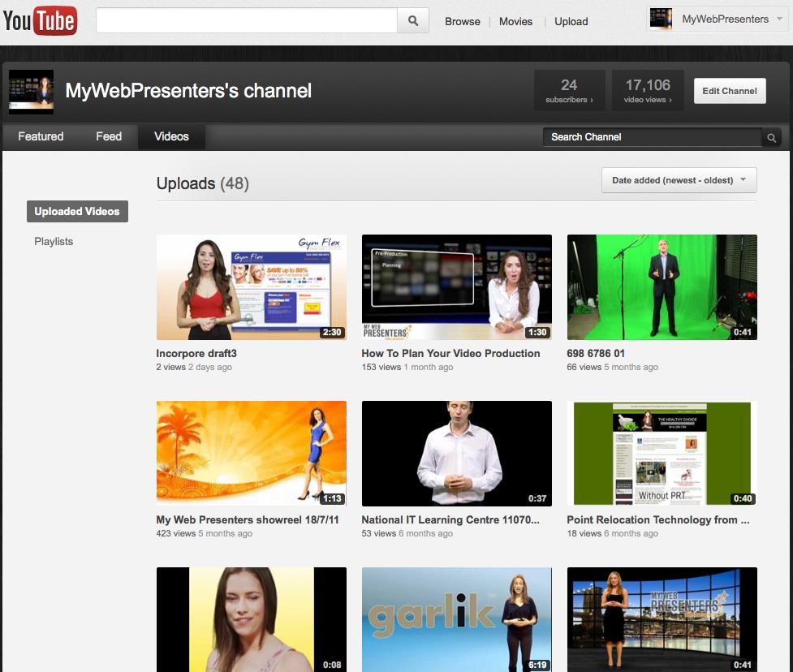Click the YouTube logo
This screenshot has width=793, height=672.
40,20
